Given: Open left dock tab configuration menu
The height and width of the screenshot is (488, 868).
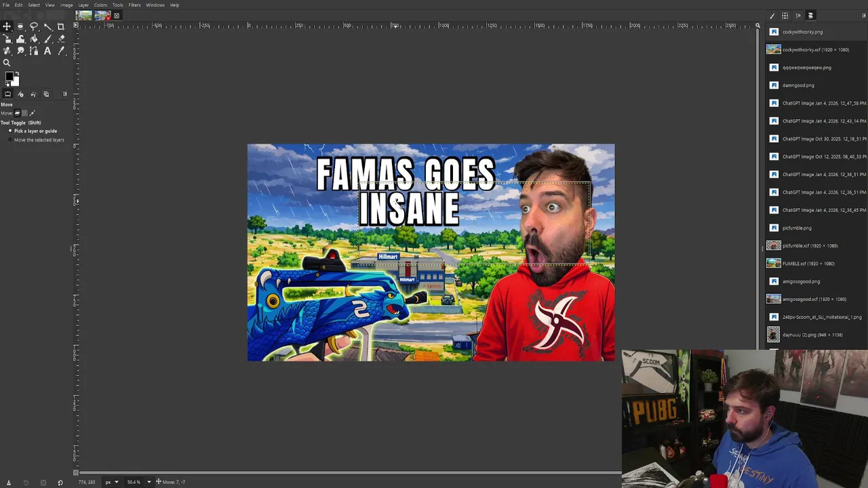Looking at the screenshot, I should click(65, 94).
